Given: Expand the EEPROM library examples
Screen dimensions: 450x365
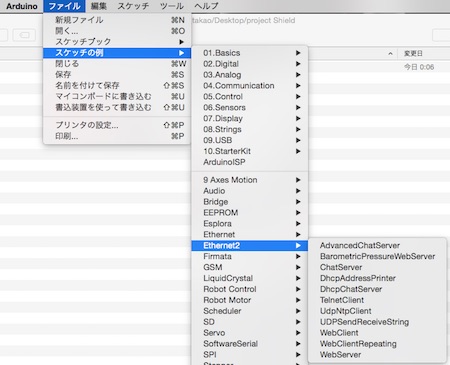Looking at the screenshot, I should (x=250, y=213).
